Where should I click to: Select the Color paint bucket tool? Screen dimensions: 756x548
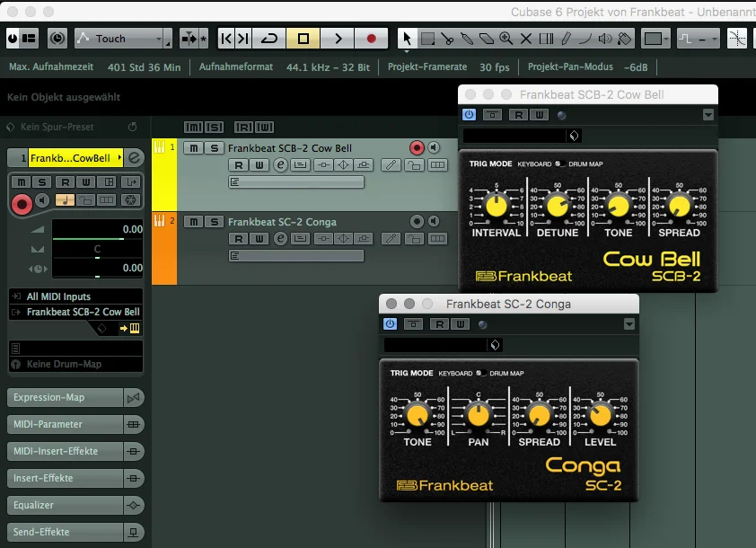click(x=624, y=38)
